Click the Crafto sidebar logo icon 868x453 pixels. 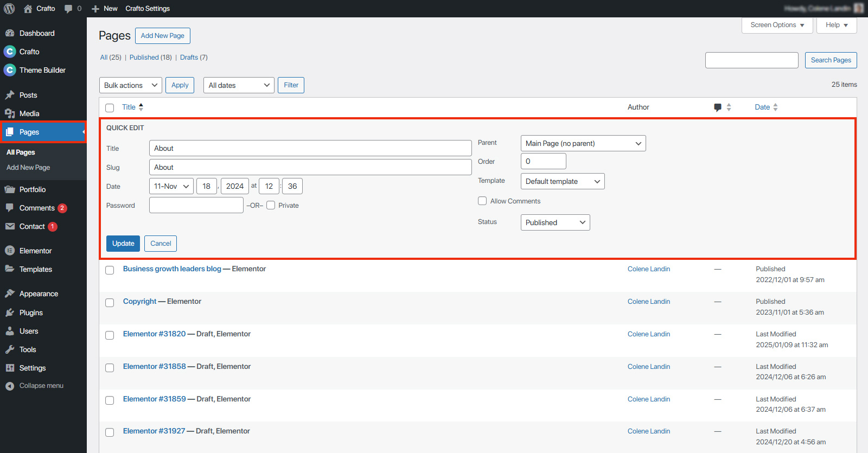(x=10, y=52)
